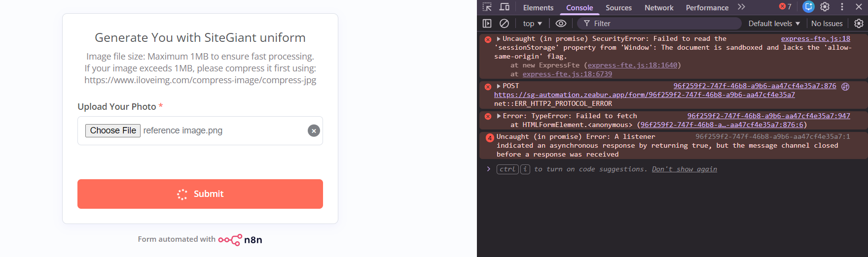Open the anonymous stack link ending 876:6

pos(722,125)
